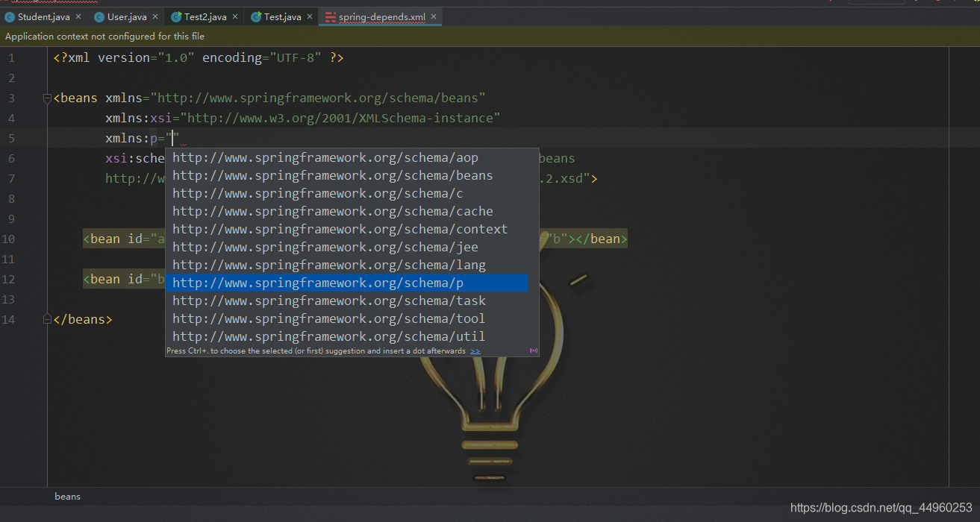This screenshot has width=980, height=522.
Task: Click the closing </bean> tag on line 10
Action: pos(602,239)
